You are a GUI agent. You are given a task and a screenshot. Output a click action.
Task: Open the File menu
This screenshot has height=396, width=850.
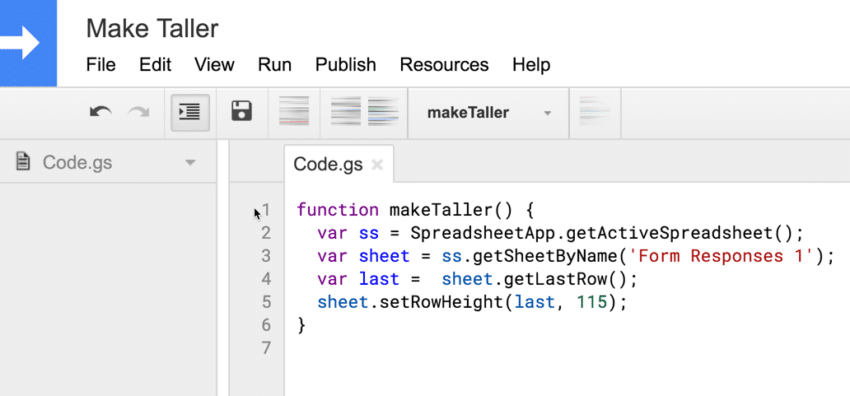point(101,65)
